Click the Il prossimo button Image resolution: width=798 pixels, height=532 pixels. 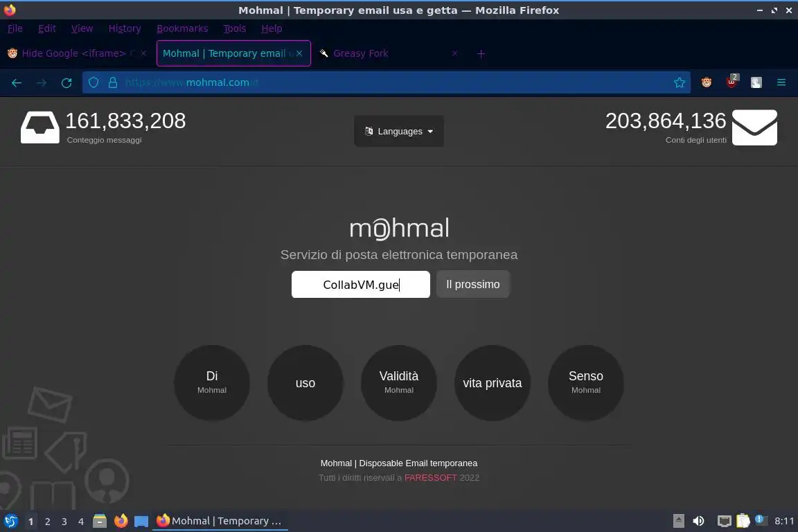pos(473,284)
